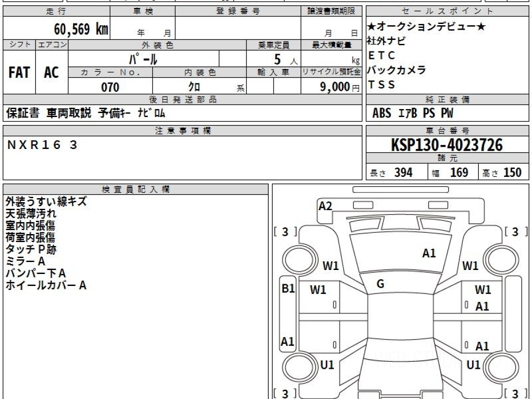Select the note 天張薄汚れ
532x399 pixels.
pyautogui.click(x=31, y=213)
